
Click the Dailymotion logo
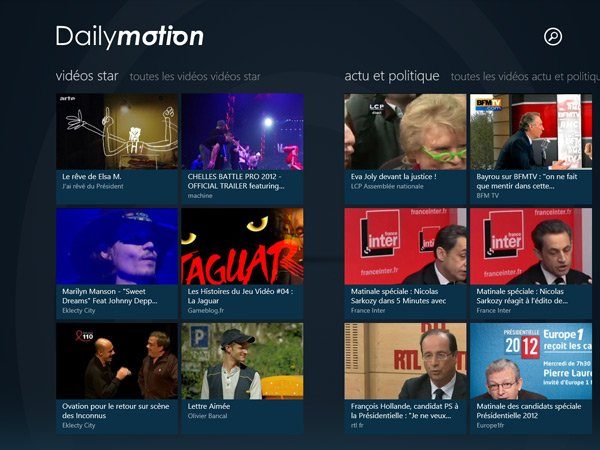[130, 37]
